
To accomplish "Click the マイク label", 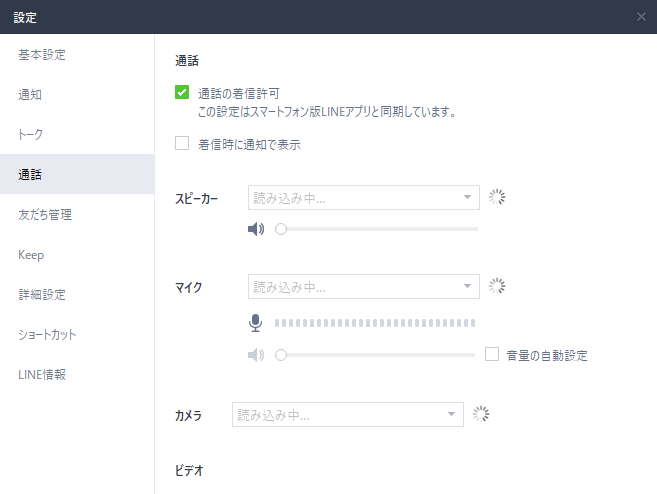I will pos(189,287).
